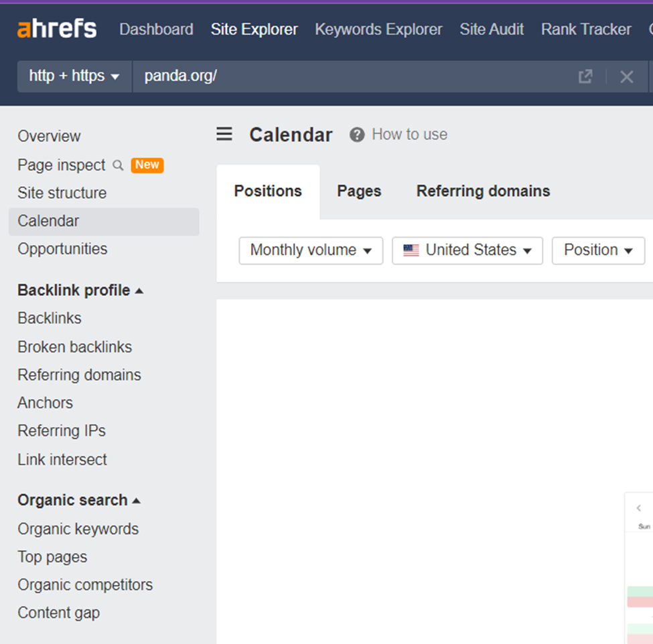The image size is (653, 644).
Task: Open URL in new tab icon
Action: [x=585, y=76]
